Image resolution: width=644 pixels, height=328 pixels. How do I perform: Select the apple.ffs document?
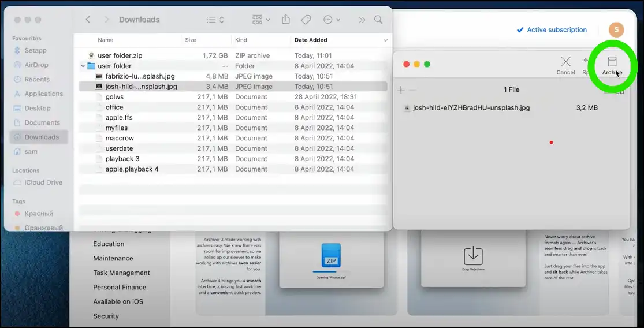tap(233, 117)
